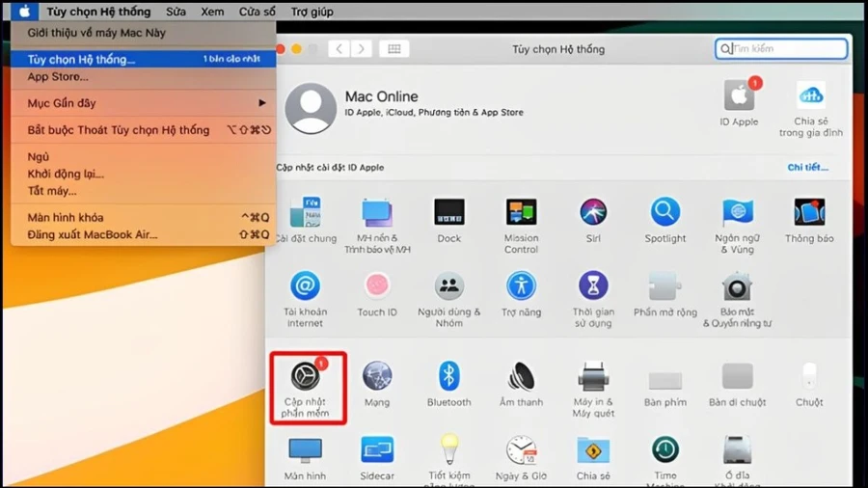This screenshot has height=488, width=868.
Task: Open the Xem menu
Action: (212, 12)
